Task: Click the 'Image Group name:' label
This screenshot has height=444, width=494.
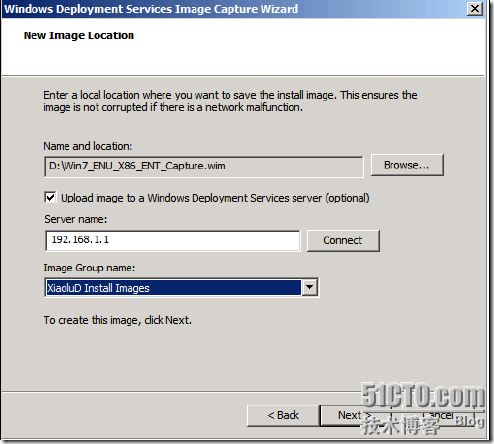Action: [89, 268]
